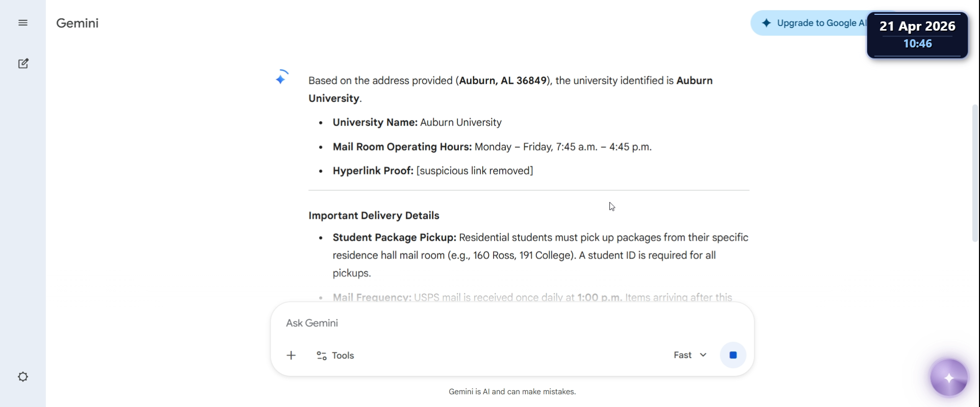The width and height of the screenshot is (980, 407).
Task: Click the Important Delivery Details heading
Action: [x=374, y=216]
